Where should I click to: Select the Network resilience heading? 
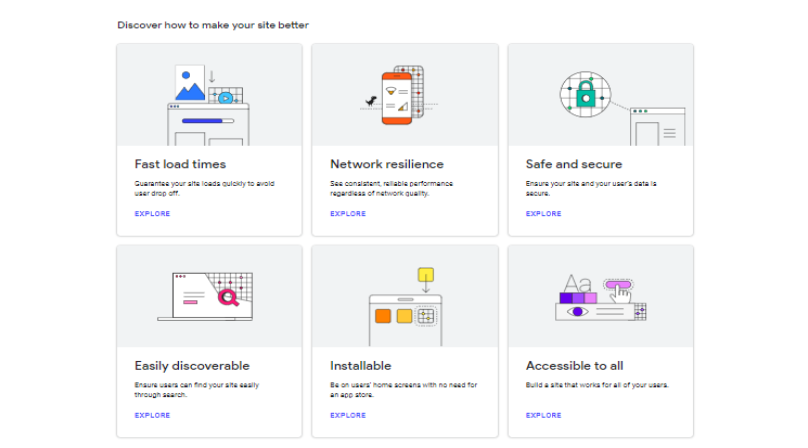[387, 164]
